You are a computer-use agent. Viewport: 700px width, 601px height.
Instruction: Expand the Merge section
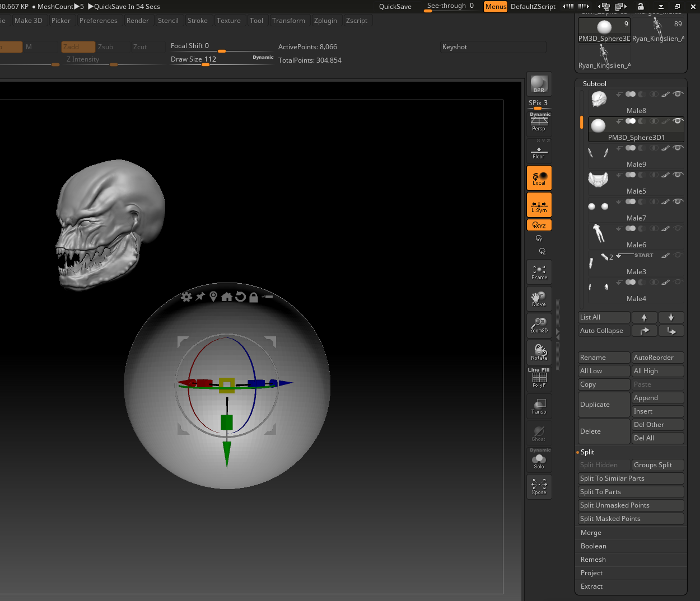coord(591,533)
